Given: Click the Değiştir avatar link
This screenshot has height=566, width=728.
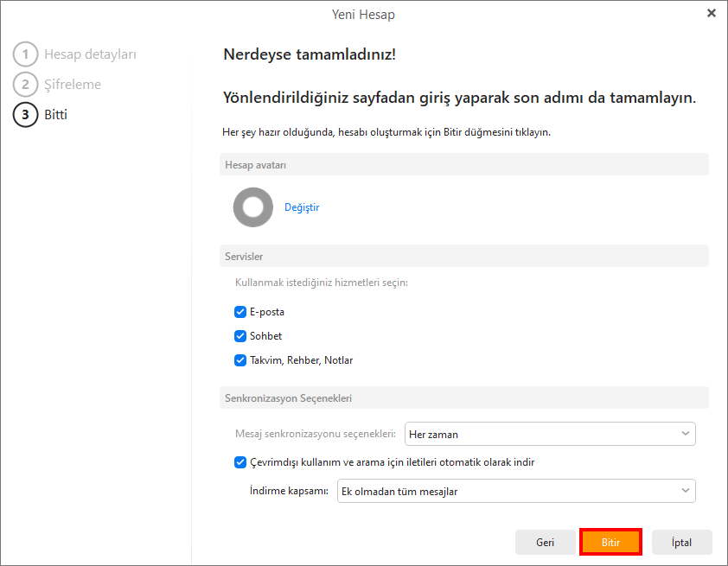Looking at the screenshot, I should 302,207.
